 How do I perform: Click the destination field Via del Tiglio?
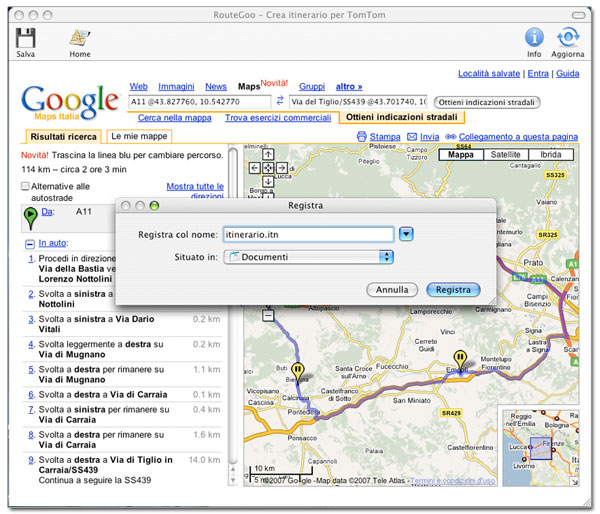pos(358,102)
